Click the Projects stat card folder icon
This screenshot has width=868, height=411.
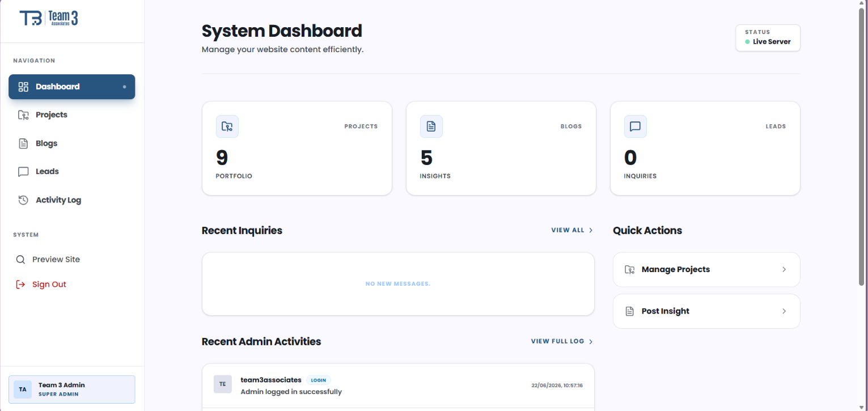(227, 126)
